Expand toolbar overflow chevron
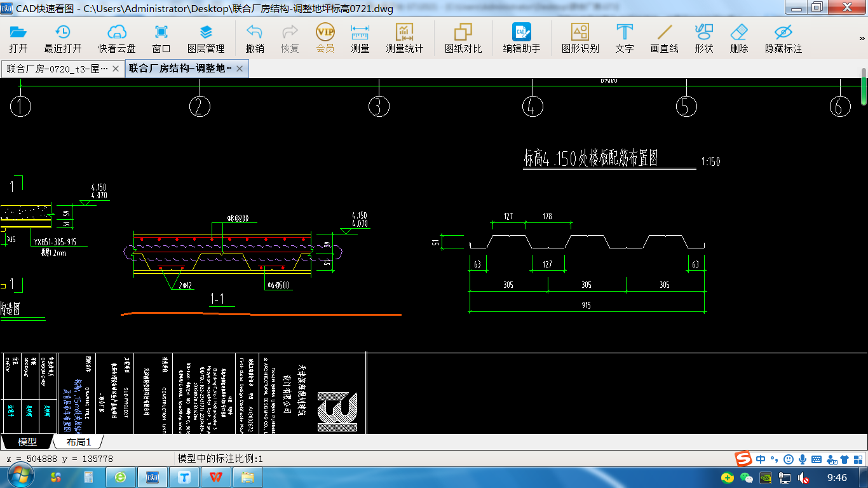This screenshot has height=488, width=868. coord(862,38)
